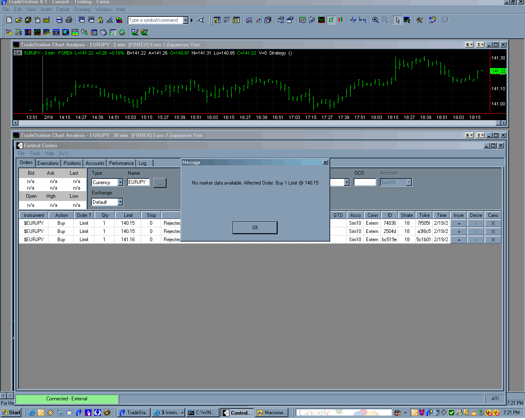Click the satellite dish toolbar icon
The height and width of the screenshot is (420, 525).
pos(110,20)
